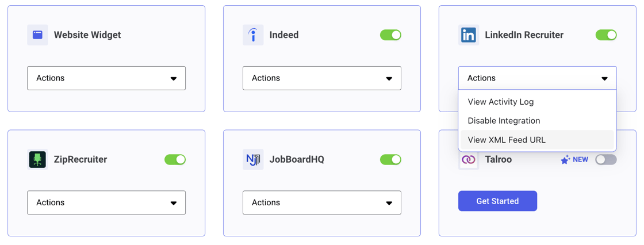Click the ZipRecruiter chair icon
This screenshot has height=245, width=644.
pyautogui.click(x=37, y=159)
